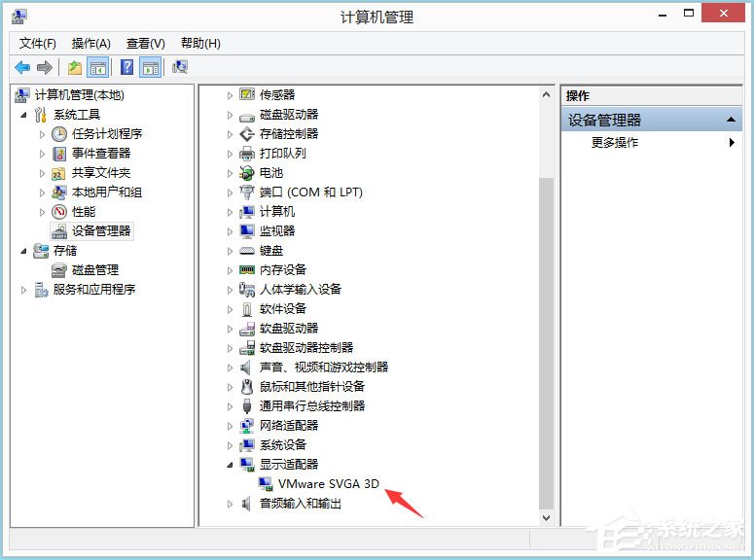
Task: Click the 本地用户和组 icon
Action: coord(59,192)
